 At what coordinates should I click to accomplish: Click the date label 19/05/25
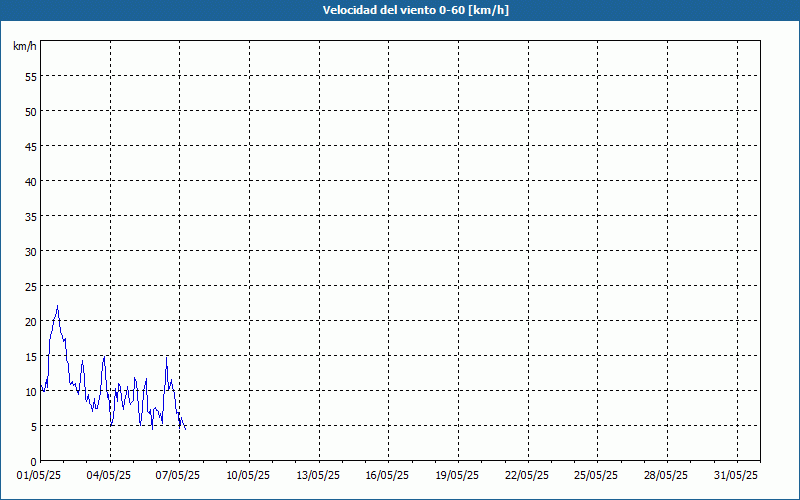[x=457, y=476]
